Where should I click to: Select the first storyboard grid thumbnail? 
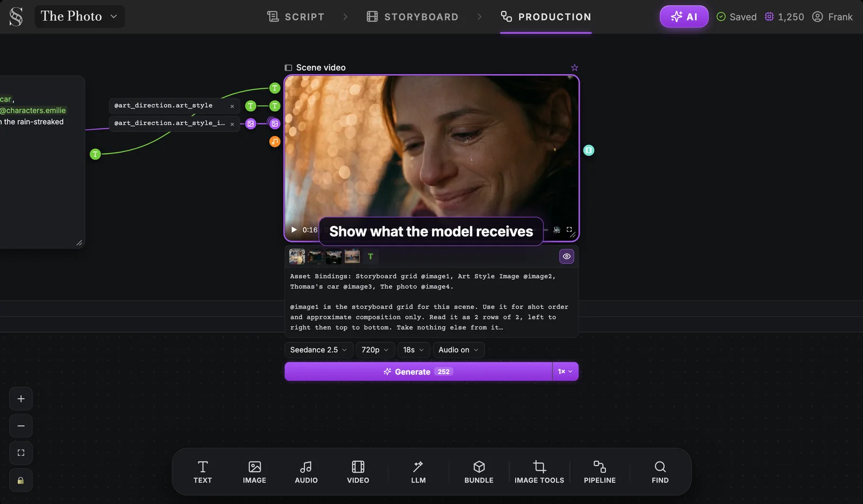(297, 257)
